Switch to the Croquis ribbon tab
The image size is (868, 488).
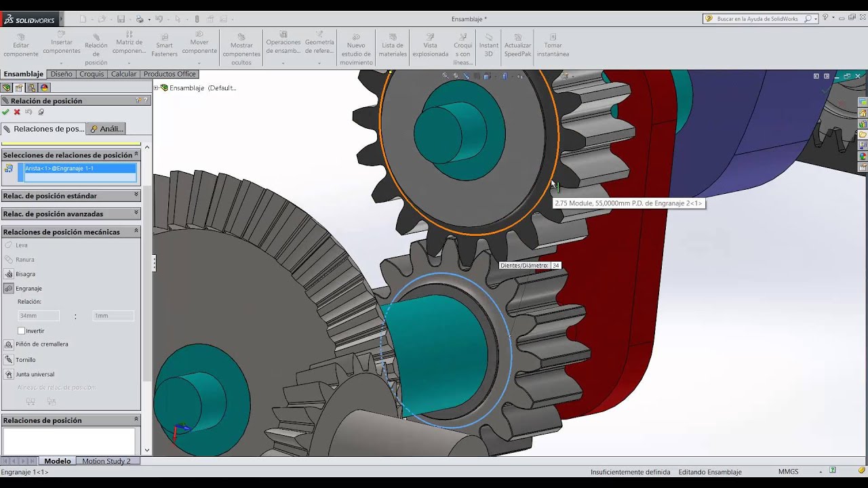[x=92, y=74]
